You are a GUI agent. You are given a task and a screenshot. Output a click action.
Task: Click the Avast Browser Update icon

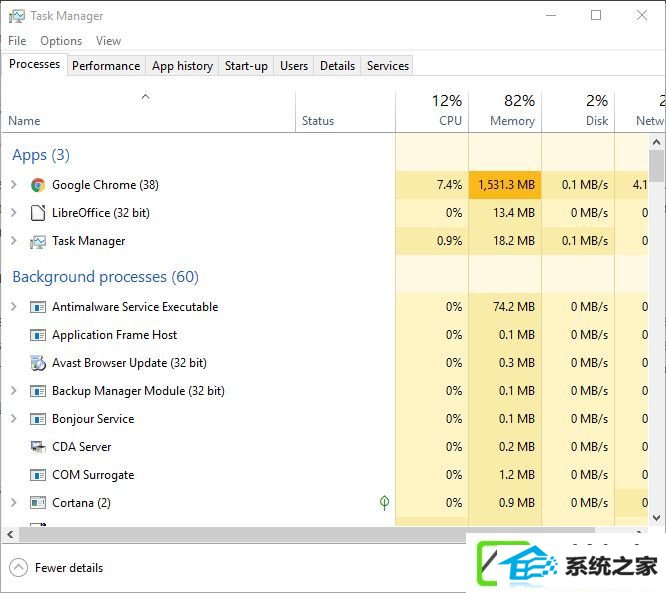tap(38, 363)
